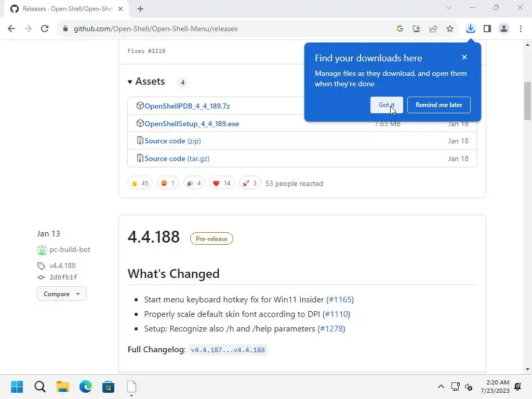Click zip file icon beside Source code (zip)
Image resolution: width=532 pixels, height=399 pixels.
click(140, 140)
